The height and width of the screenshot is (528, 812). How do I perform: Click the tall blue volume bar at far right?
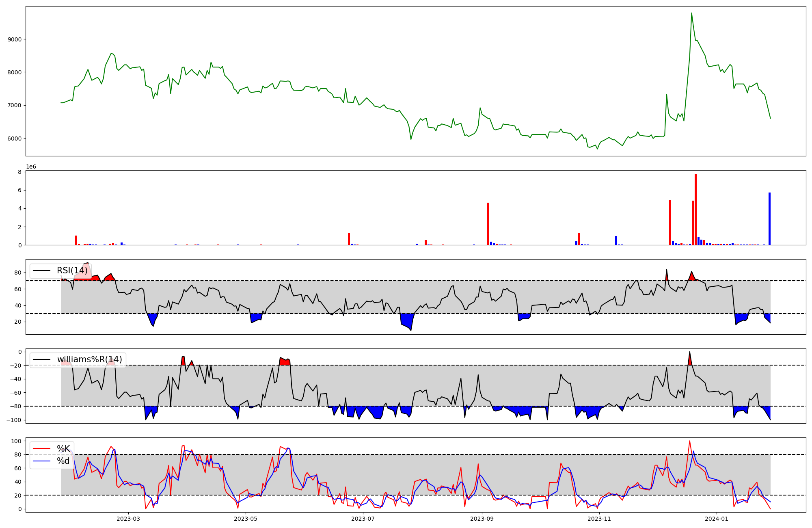[769, 219]
